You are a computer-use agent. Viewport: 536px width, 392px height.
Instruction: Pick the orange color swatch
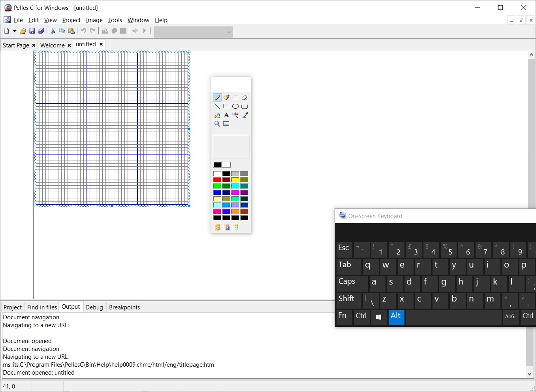point(235,211)
